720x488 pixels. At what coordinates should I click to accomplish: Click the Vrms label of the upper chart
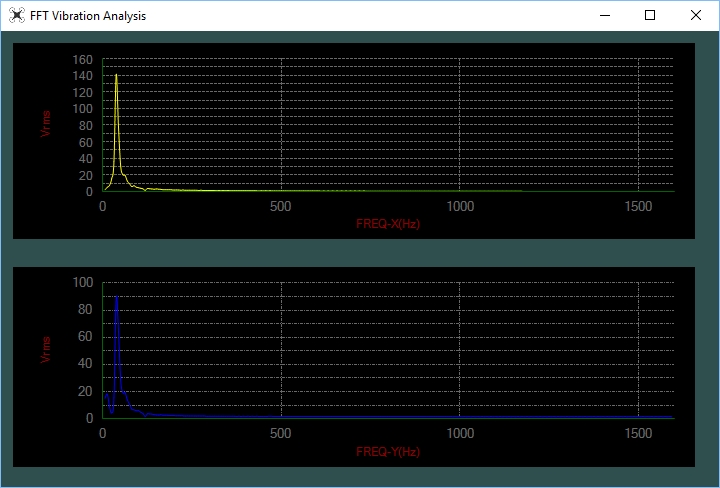click(45, 123)
